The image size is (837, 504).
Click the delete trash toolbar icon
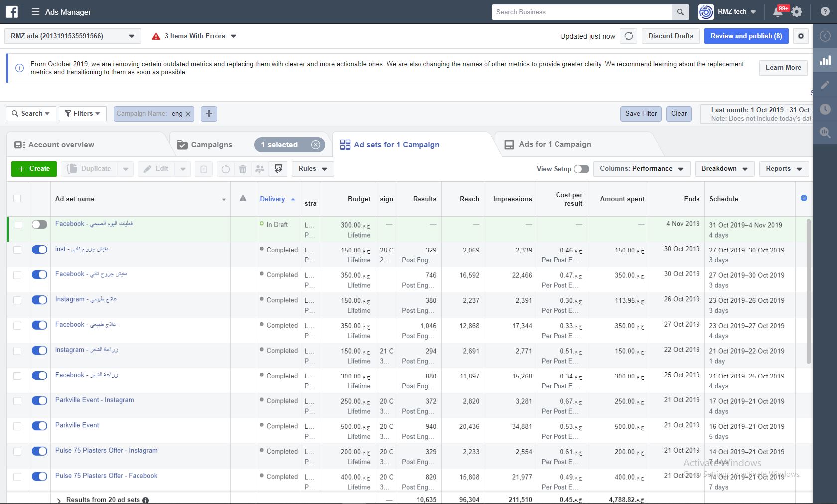(x=243, y=169)
